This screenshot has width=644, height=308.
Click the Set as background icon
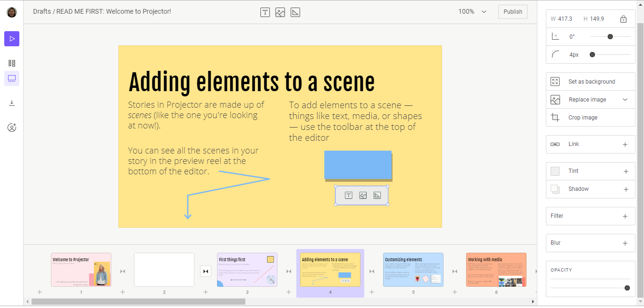point(555,82)
